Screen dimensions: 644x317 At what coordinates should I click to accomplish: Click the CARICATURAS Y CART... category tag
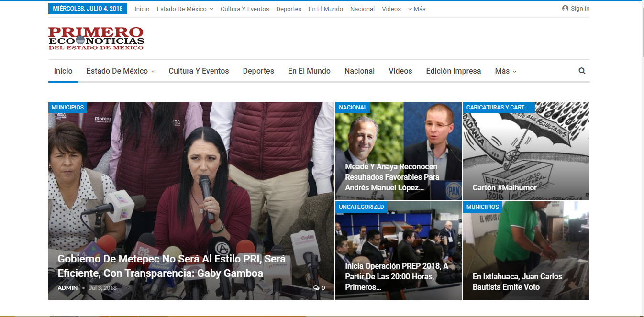pyautogui.click(x=497, y=108)
